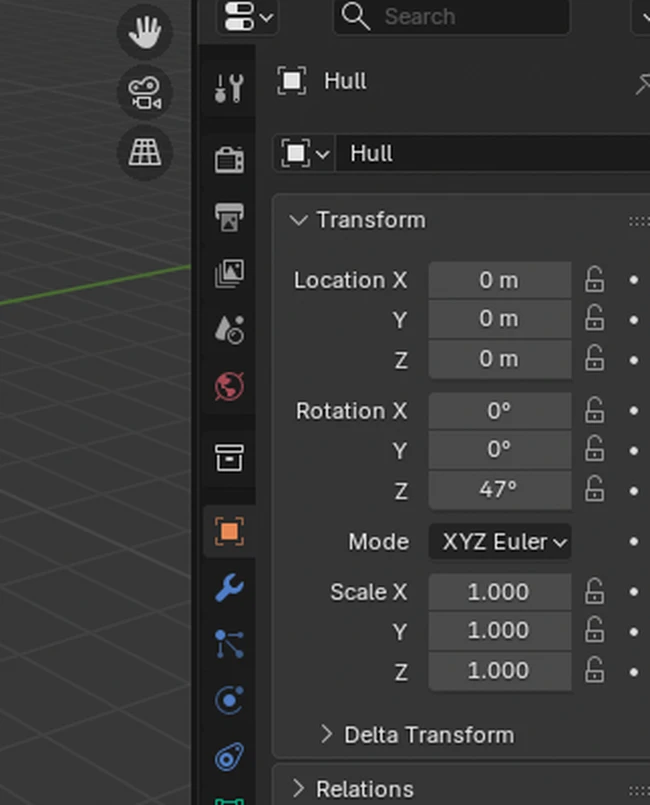Animate Location X keyframe dot
Image resolution: width=650 pixels, height=805 pixels.
click(x=634, y=280)
